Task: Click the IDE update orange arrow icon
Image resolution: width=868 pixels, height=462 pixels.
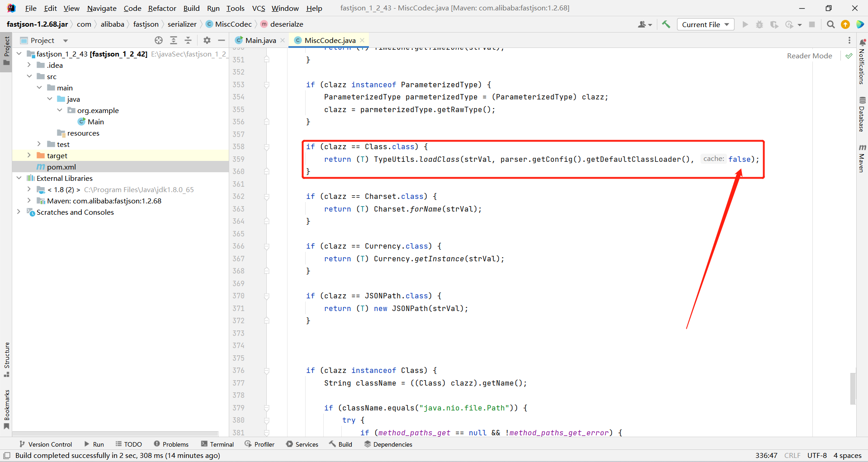Action: point(845,24)
